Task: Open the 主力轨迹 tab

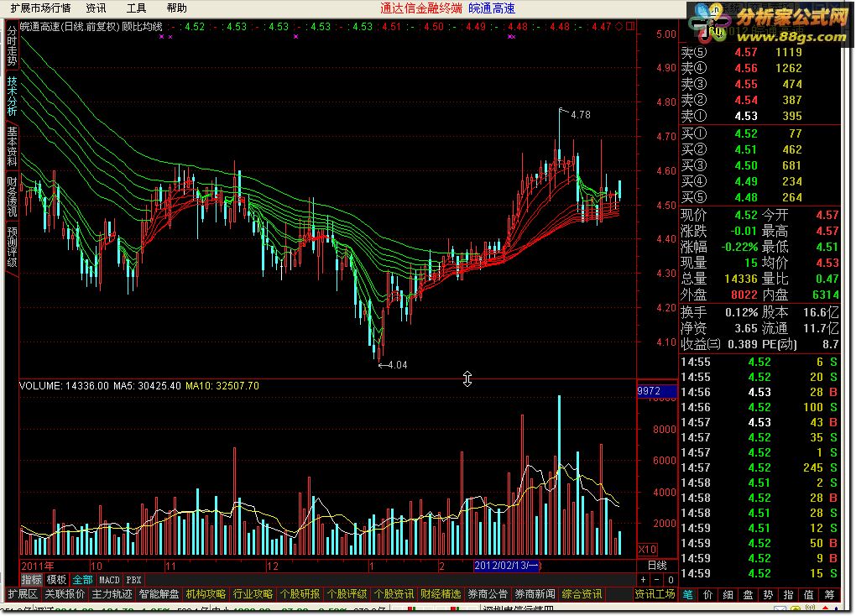Action: pos(112,594)
